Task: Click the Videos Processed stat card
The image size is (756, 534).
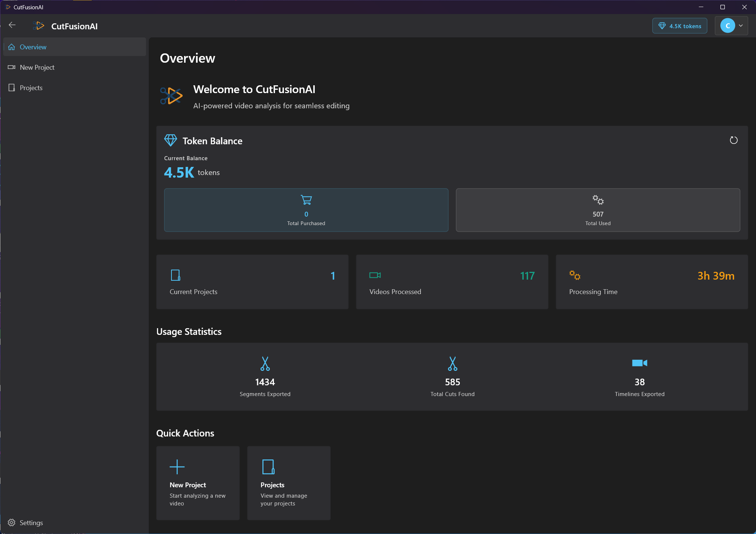Action: [452, 282]
